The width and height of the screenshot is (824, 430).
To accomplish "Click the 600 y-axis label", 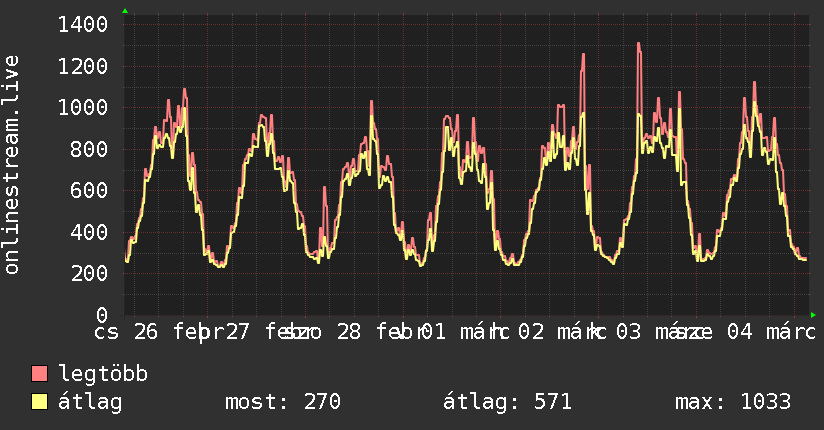I will click(89, 190).
